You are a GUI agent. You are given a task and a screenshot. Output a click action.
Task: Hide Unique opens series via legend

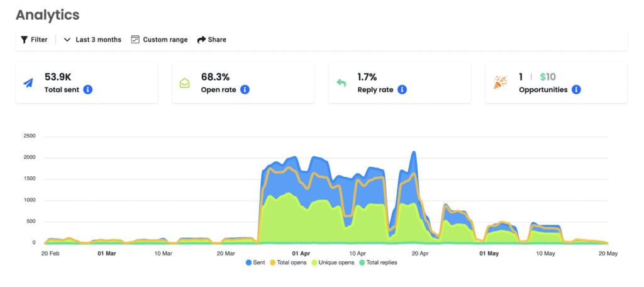[333, 262]
